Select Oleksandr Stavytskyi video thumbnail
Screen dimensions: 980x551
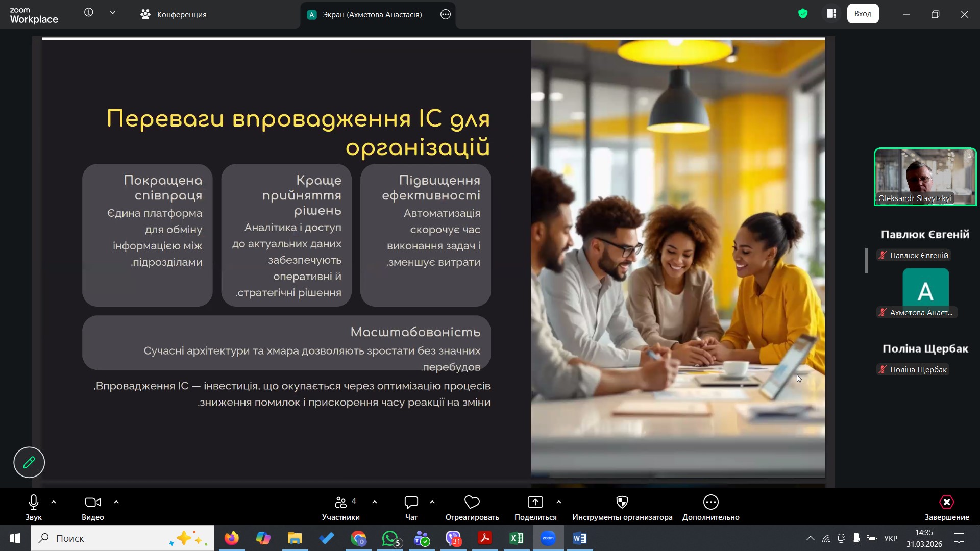(x=925, y=177)
